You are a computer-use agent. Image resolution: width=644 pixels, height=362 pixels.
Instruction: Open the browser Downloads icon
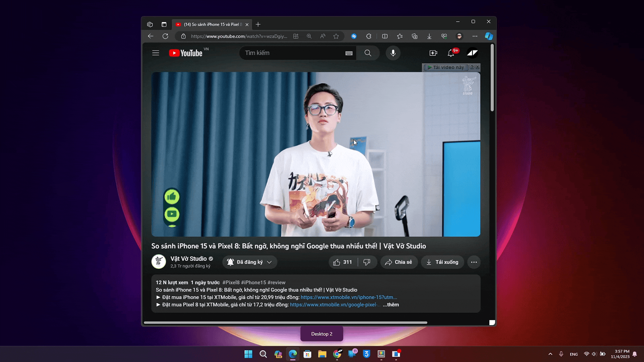(429, 36)
